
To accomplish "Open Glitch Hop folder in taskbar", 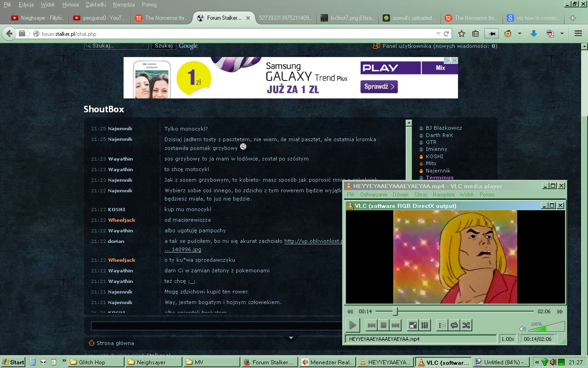I will click(96, 362).
